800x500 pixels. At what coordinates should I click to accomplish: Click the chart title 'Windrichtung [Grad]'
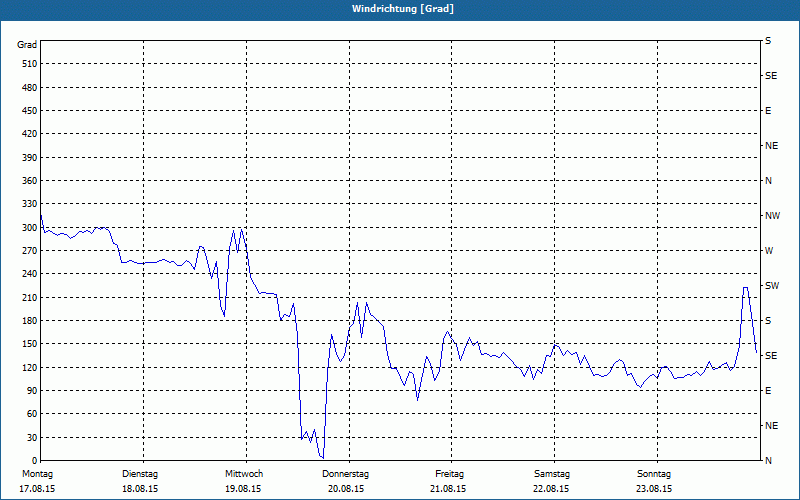[403, 9]
